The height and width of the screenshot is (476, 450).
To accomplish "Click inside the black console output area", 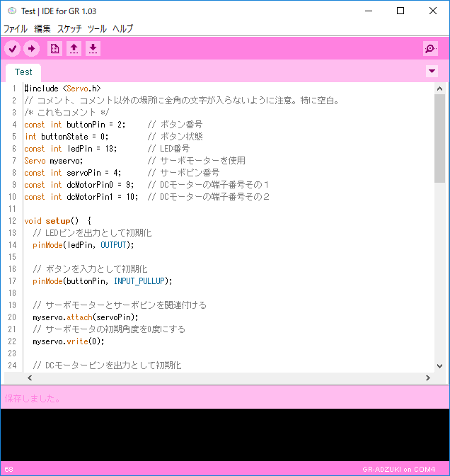I will (225, 435).
